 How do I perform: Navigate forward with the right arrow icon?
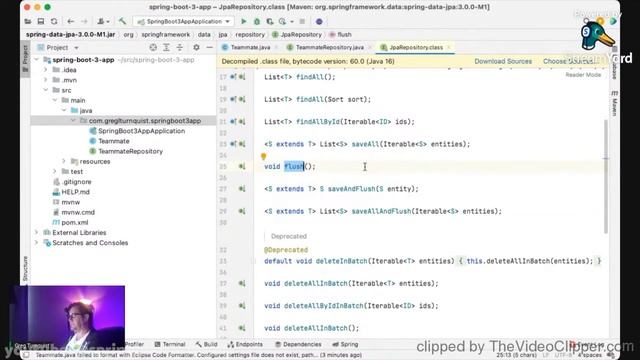click(84, 21)
